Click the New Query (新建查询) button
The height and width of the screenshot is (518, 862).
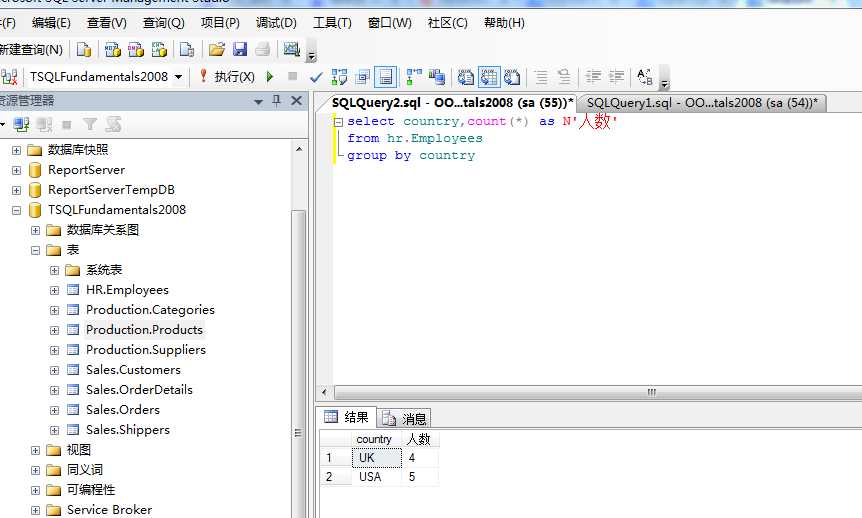point(31,49)
